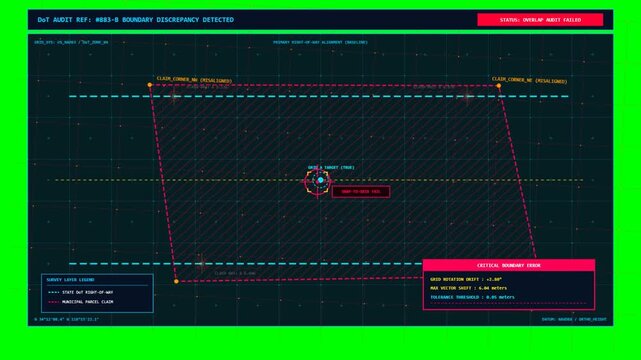The height and width of the screenshot is (360, 641).
Task: Click the gray crosshair marker near the southwest corner
Action: click(201, 264)
